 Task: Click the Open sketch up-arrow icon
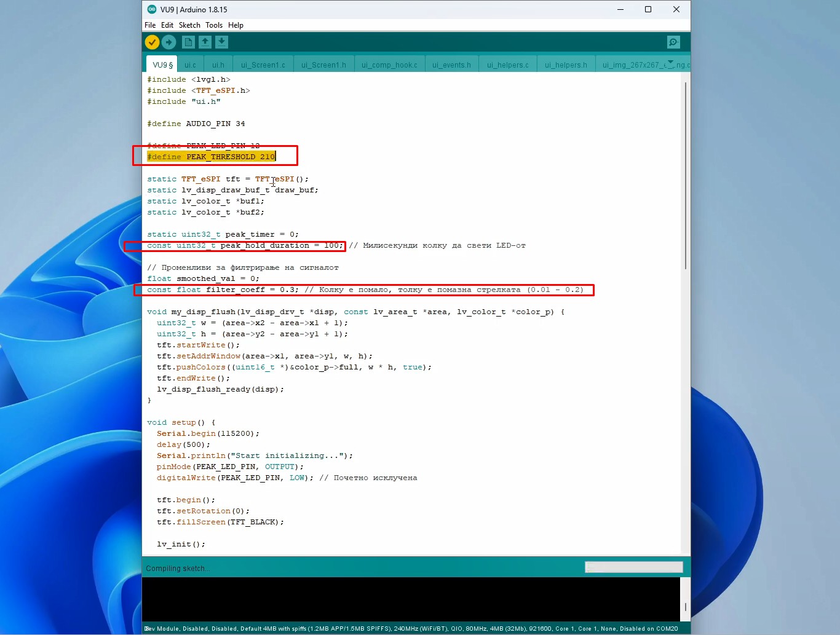coord(205,42)
